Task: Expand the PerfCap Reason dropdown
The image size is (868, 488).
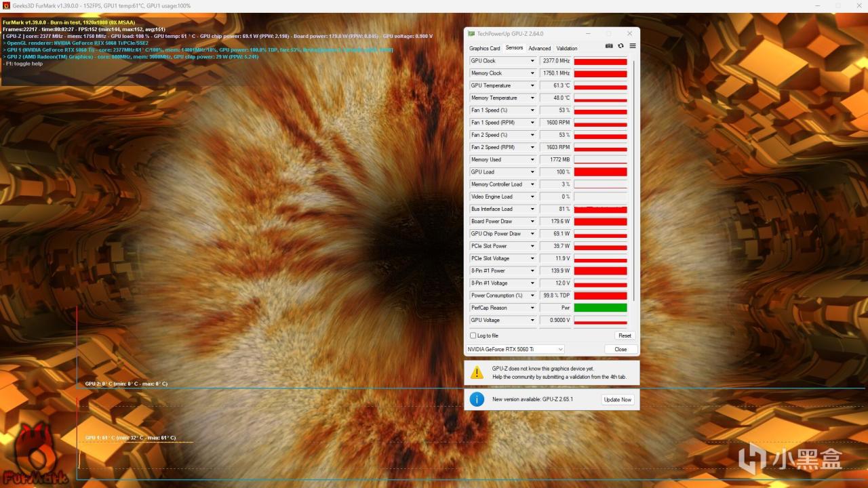Action: (532, 308)
